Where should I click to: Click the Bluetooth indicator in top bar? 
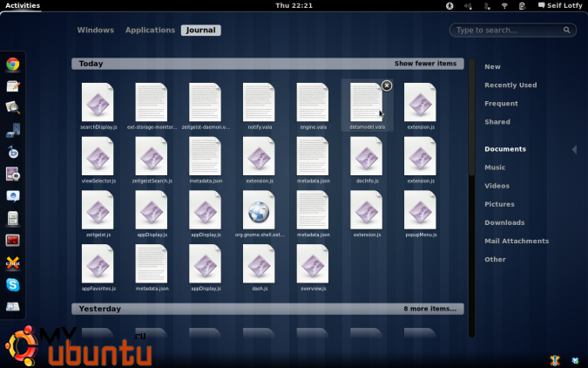(x=487, y=5)
